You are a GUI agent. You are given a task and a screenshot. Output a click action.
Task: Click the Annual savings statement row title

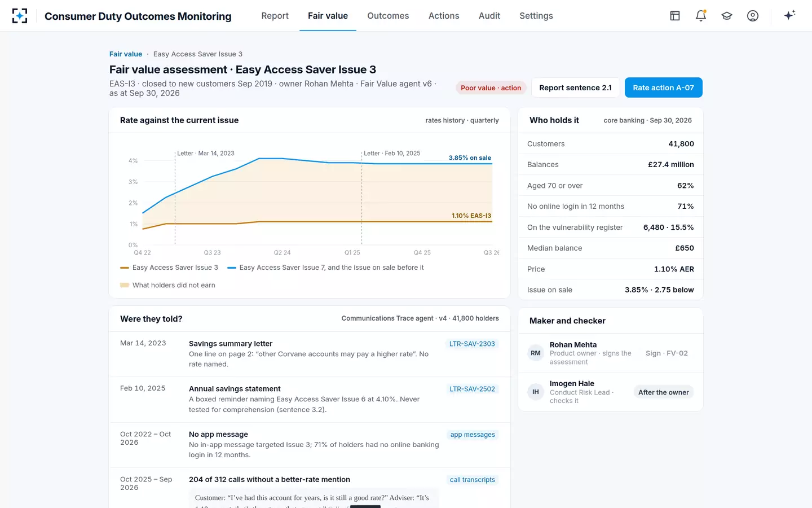pos(235,389)
